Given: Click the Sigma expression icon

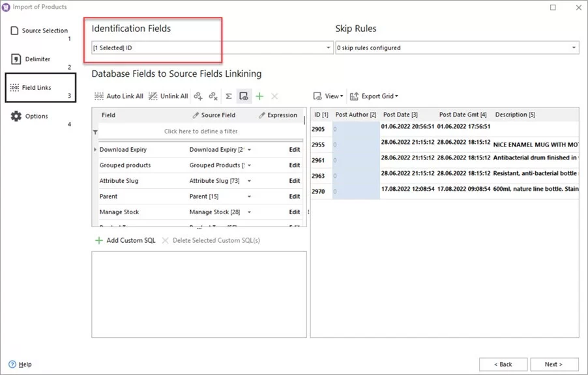Looking at the screenshot, I should [229, 96].
